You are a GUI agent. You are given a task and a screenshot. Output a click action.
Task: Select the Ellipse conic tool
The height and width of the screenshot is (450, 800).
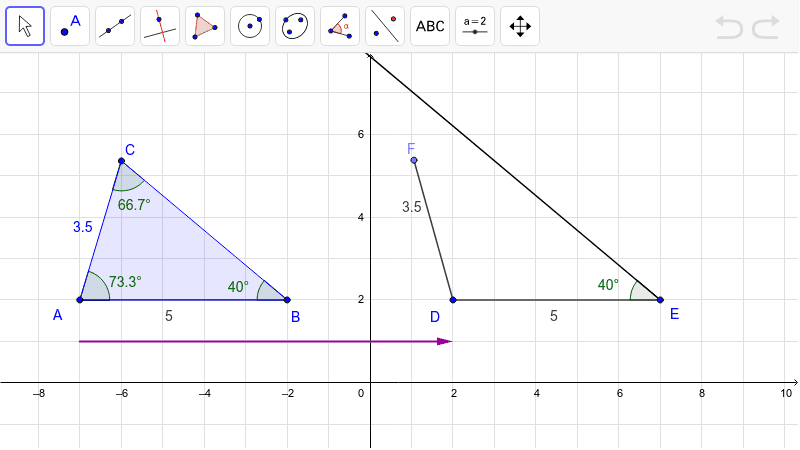tap(295, 26)
